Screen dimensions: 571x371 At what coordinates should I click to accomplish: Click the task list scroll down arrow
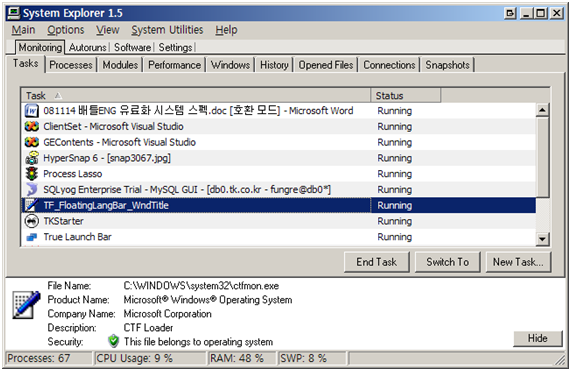click(x=542, y=239)
